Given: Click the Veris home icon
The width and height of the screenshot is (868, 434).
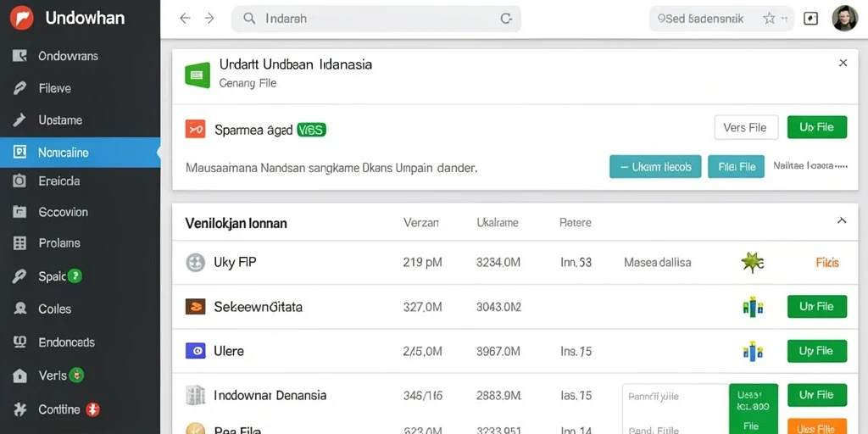Looking at the screenshot, I should [x=20, y=376].
